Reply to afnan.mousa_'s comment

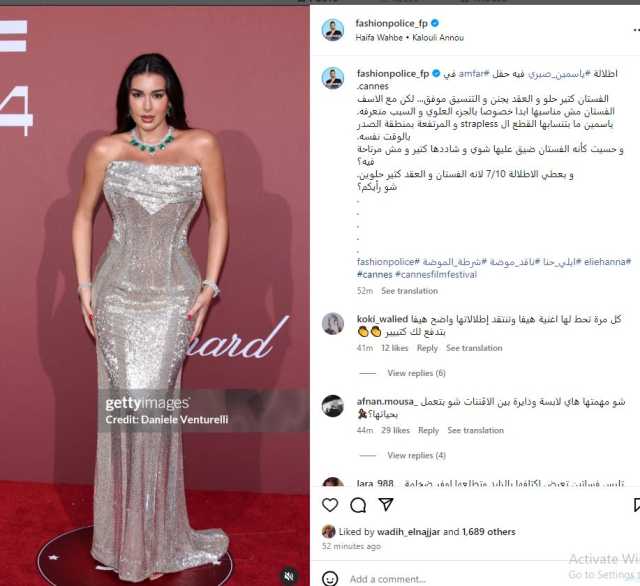pos(428,431)
